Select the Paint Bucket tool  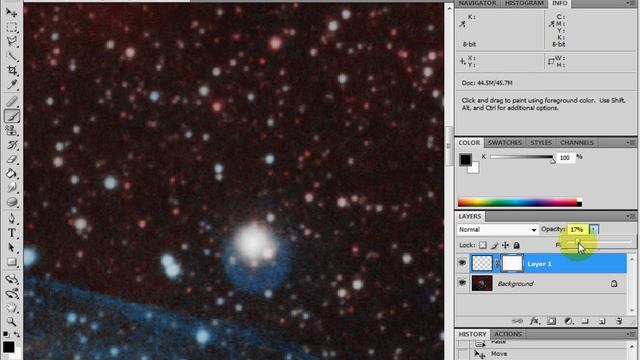tap(11, 173)
